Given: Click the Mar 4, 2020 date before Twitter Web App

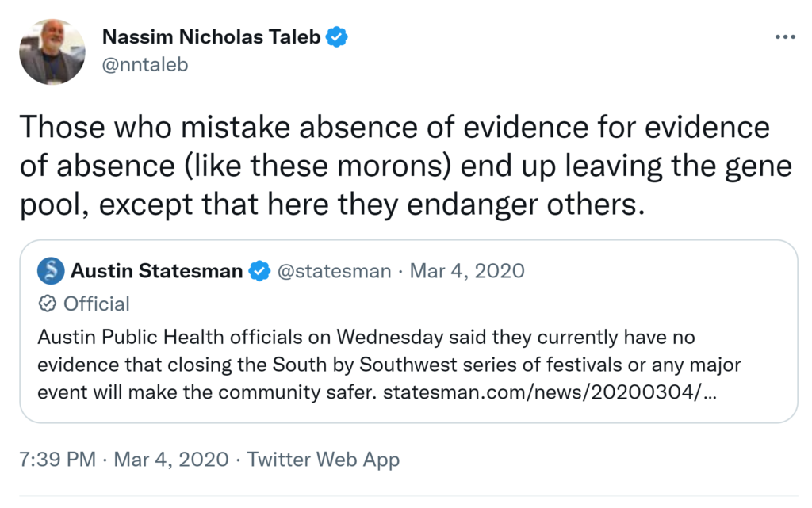Looking at the screenshot, I should 172,459.
